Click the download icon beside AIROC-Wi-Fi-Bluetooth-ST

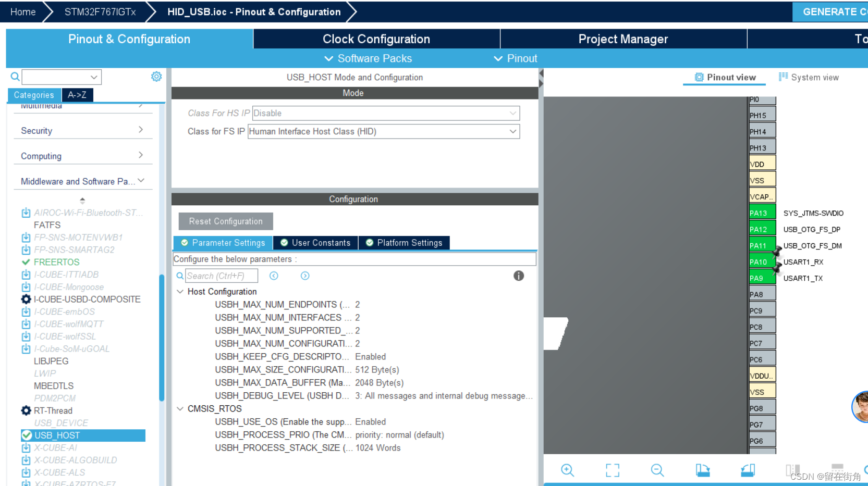coord(26,213)
